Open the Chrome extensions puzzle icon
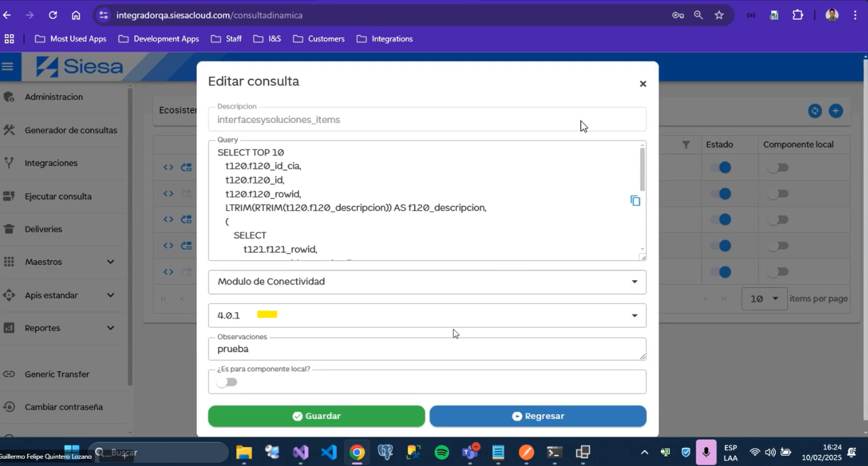Screen dimensions: 868x466 pyautogui.click(x=797, y=15)
